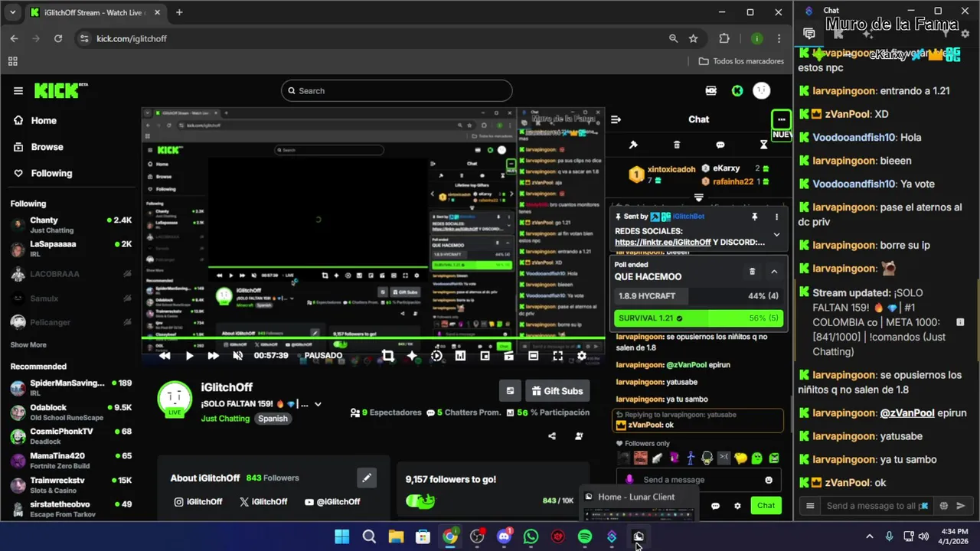Fast-forward the stream playback
Screen dimensions: 980x551
(x=214, y=356)
